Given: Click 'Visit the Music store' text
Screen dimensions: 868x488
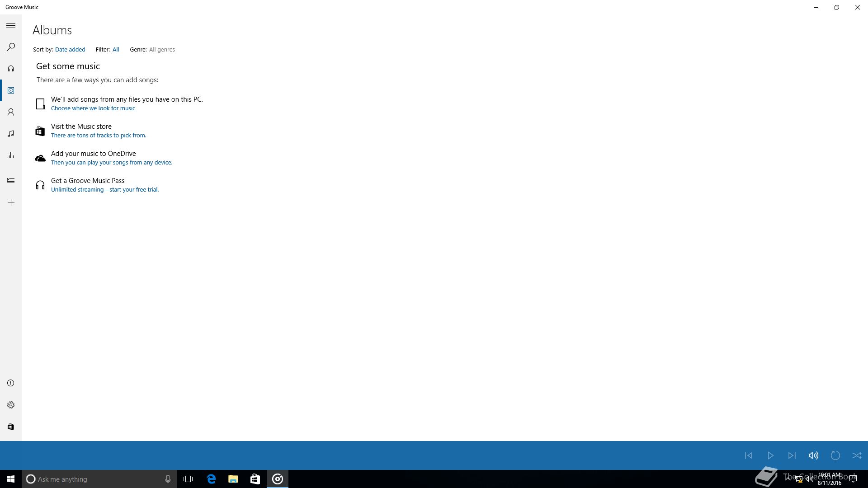Looking at the screenshot, I should coord(81,127).
